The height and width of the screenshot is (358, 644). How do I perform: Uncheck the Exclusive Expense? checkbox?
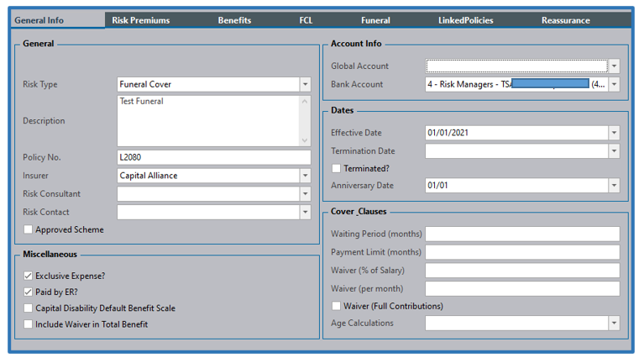28,276
